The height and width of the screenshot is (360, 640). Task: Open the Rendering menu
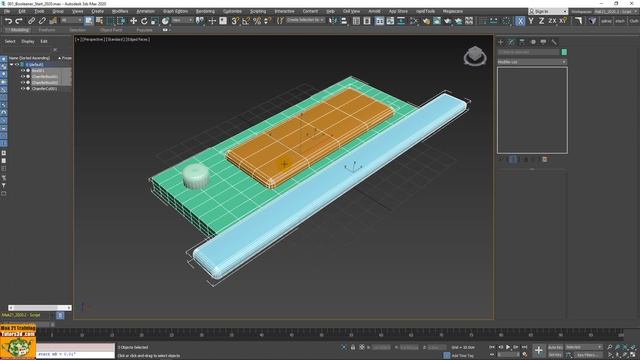pyautogui.click(x=205, y=11)
